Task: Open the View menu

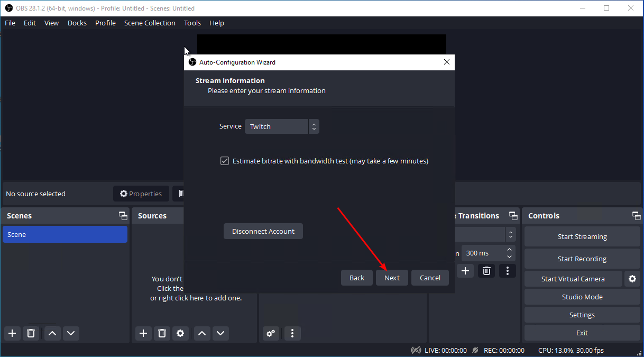Action: 51,23
